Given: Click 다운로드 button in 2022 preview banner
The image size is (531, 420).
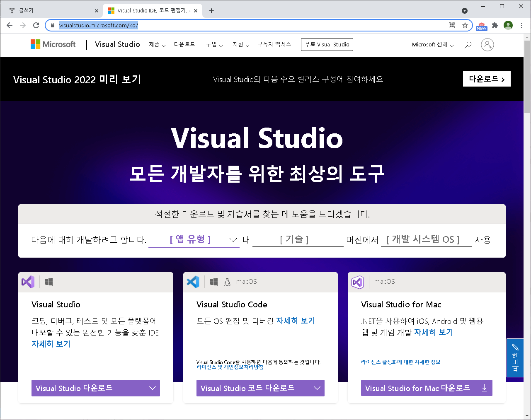Looking at the screenshot, I should point(487,79).
